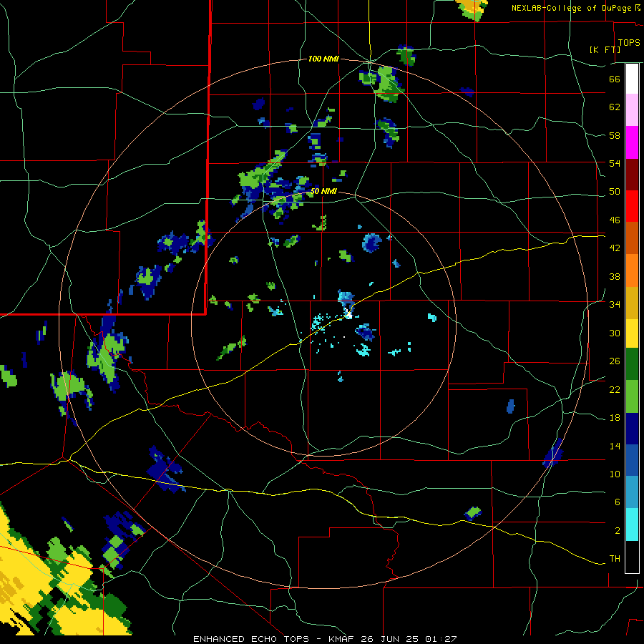Click the light blue swatch beside 6

coord(632,492)
